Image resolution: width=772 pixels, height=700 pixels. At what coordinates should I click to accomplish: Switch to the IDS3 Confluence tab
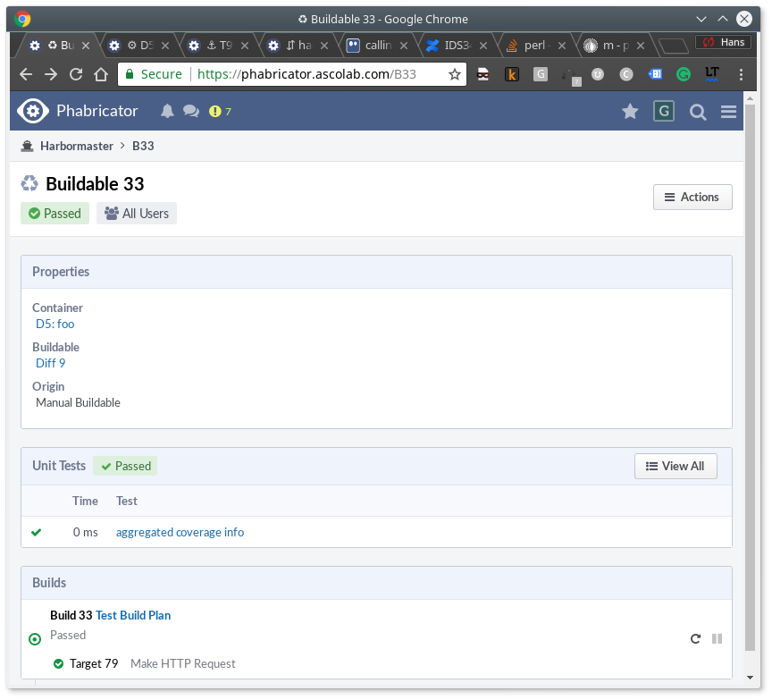[x=457, y=46]
